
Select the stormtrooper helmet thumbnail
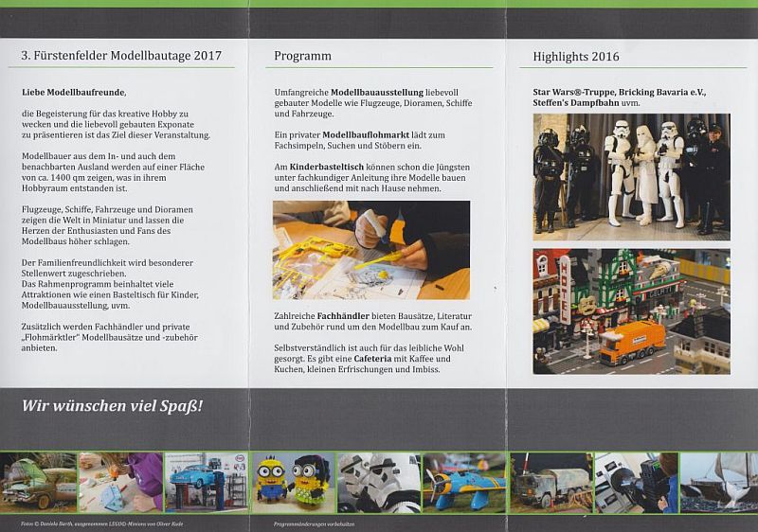[x=378, y=482]
